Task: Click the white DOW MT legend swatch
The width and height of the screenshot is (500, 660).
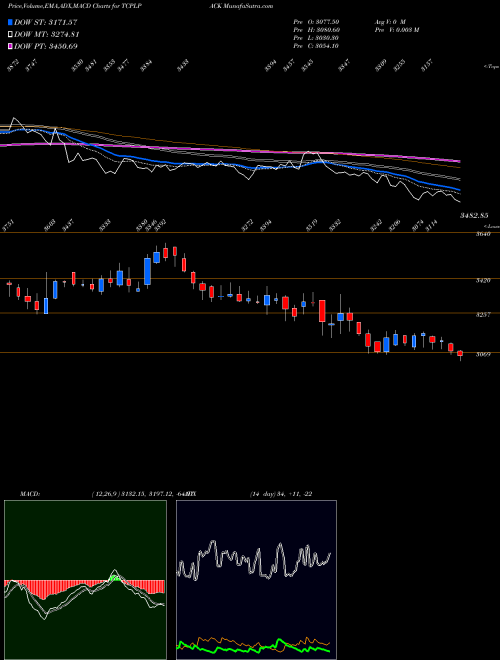Action: [x=10, y=35]
